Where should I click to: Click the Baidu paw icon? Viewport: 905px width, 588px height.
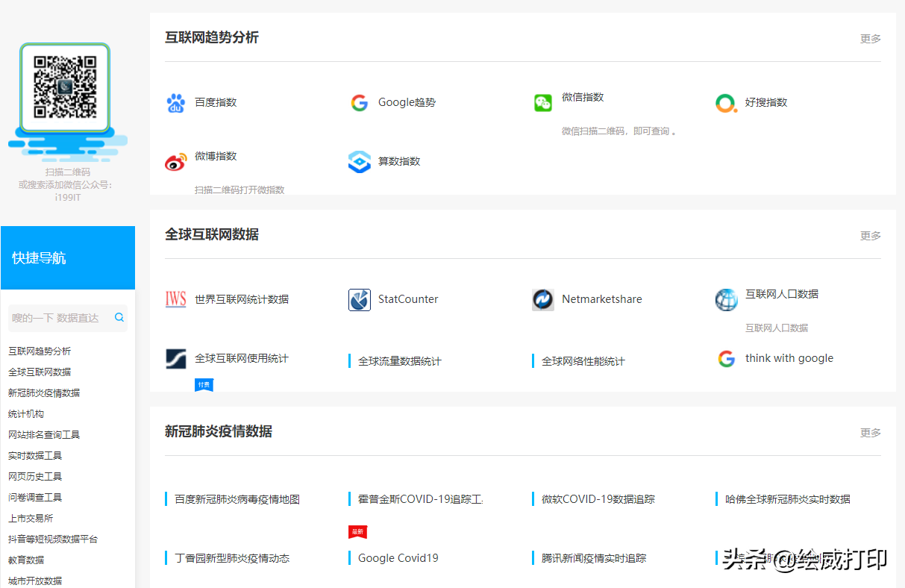point(175,103)
